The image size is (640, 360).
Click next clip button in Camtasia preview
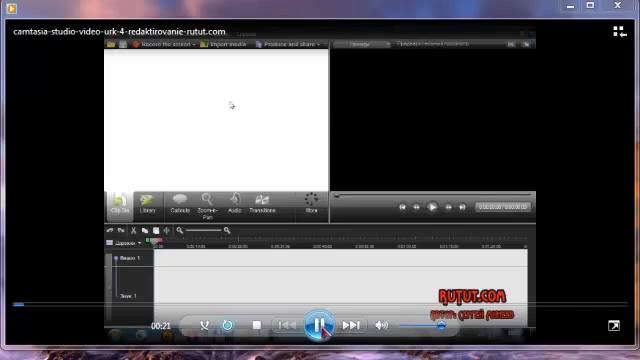[462, 207]
